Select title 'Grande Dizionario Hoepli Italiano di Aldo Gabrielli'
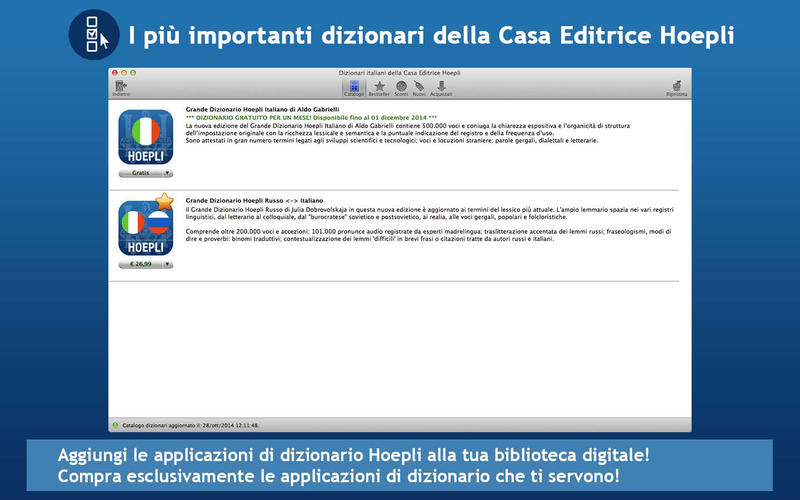The width and height of the screenshot is (800, 500). [x=262, y=109]
